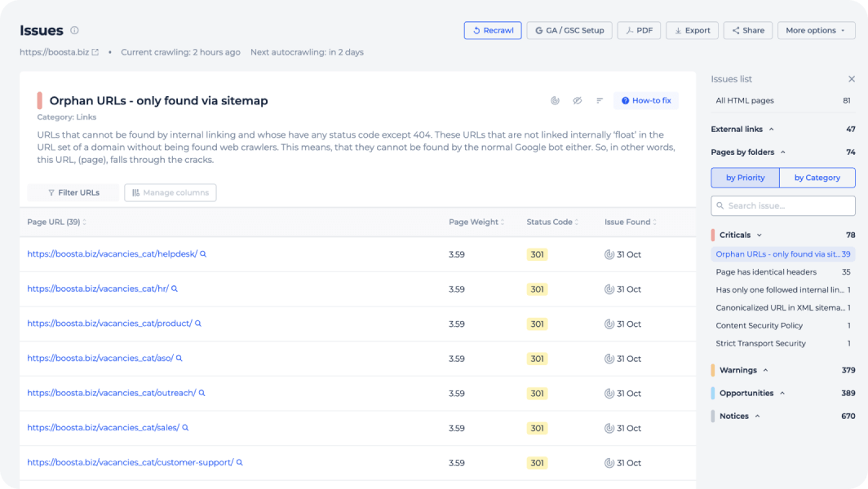868x489 pixels.
Task: Click magnifier icon next to aso URL
Action: 179,359
